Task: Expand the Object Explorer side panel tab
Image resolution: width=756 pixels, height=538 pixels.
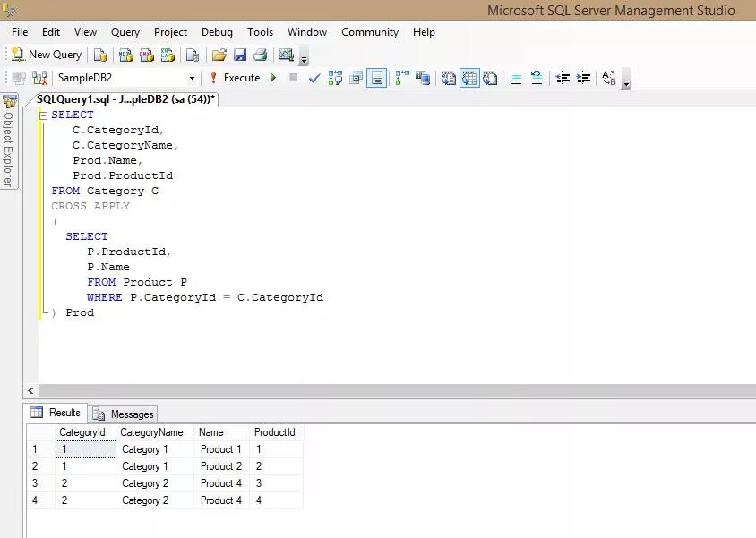Action: tap(9, 141)
